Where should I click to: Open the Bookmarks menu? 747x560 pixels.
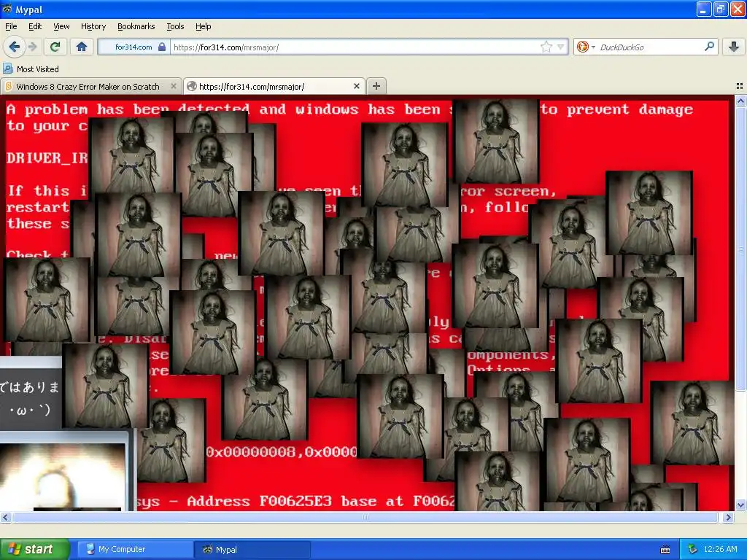point(136,26)
